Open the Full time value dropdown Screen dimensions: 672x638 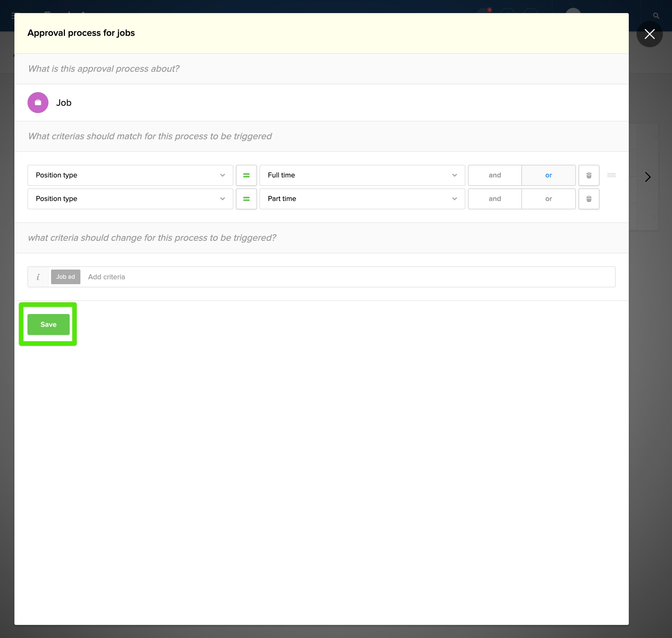(362, 175)
